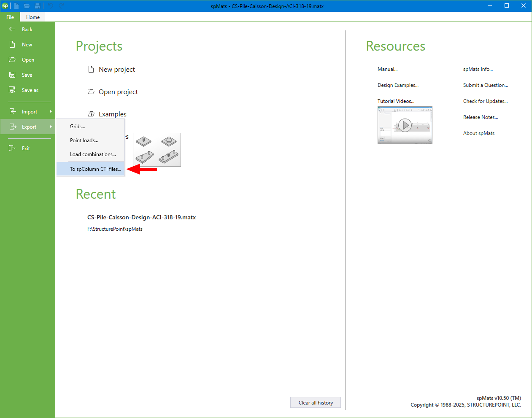This screenshot has width=532, height=418.
Task: Play the Tutorial Videos thumbnail
Action: [x=405, y=125]
